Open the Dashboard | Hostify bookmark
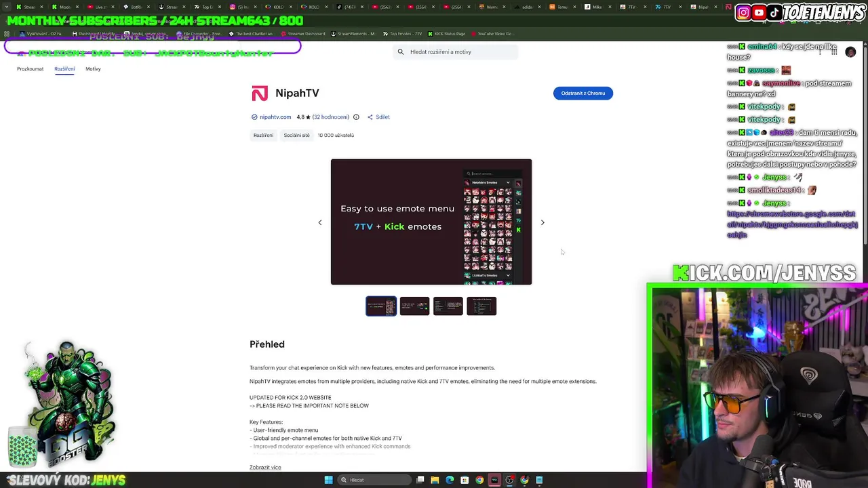Image resolution: width=868 pixels, height=488 pixels. coord(94,34)
